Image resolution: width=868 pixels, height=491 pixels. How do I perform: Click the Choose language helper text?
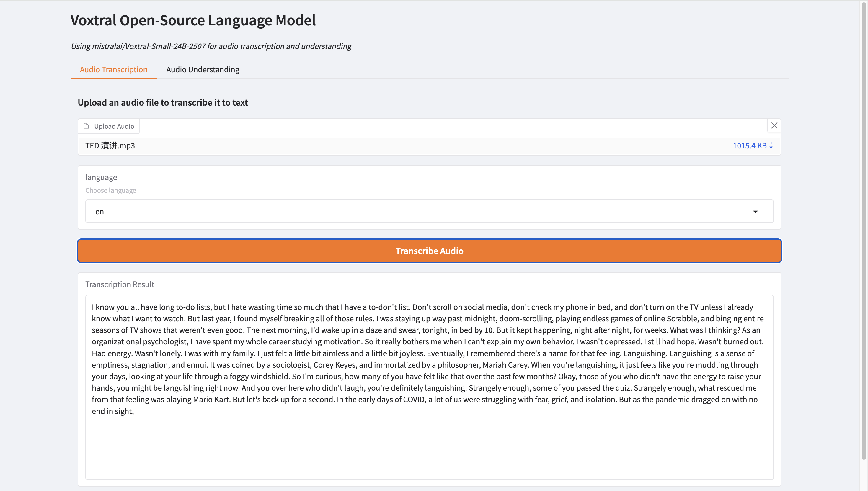click(x=111, y=190)
